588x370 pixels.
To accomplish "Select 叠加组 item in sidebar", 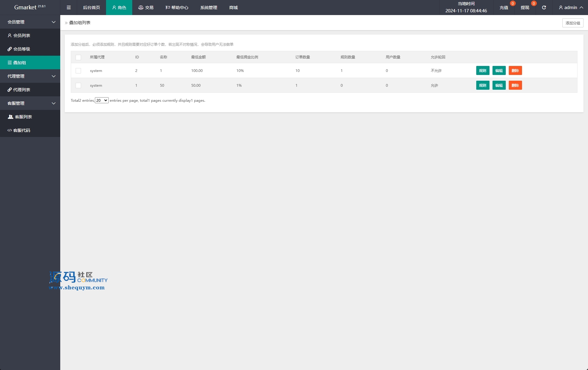I will point(20,63).
